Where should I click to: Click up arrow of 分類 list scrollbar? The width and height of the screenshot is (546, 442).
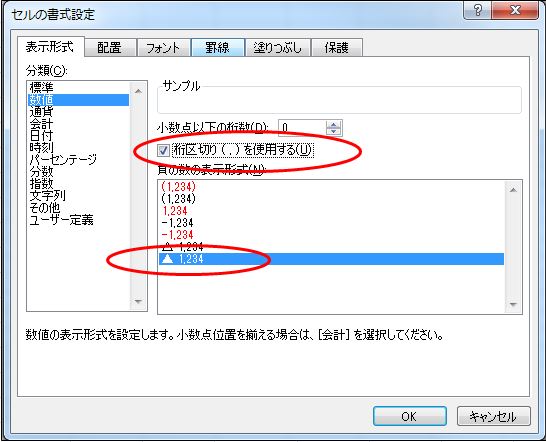click(x=138, y=91)
